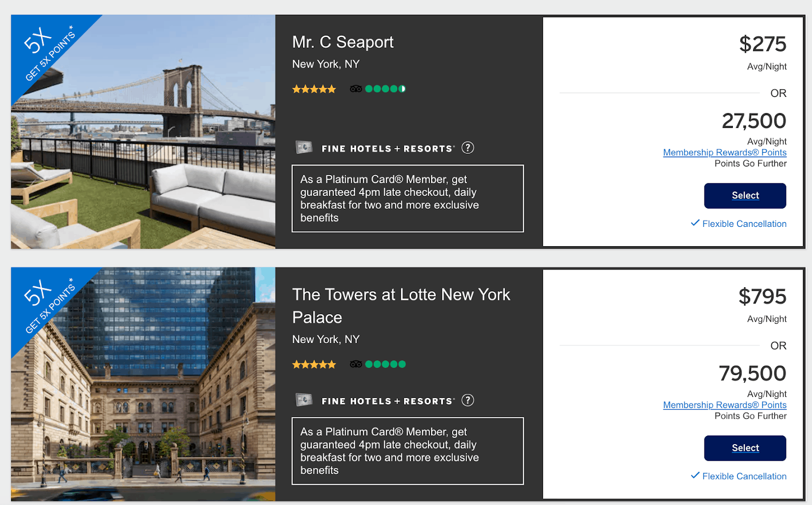Click the 79,500 points value
812x505 pixels.
click(753, 374)
